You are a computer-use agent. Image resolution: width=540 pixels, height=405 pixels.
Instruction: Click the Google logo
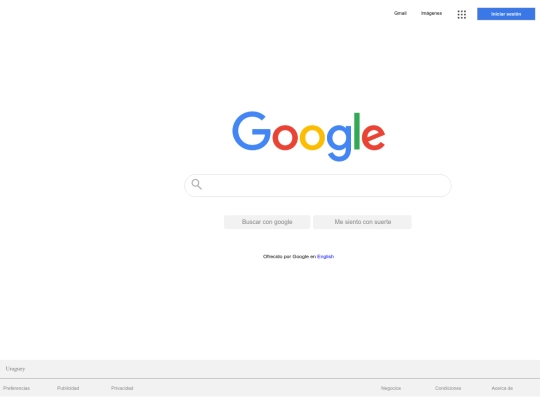pyautogui.click(x=309, y=136)
